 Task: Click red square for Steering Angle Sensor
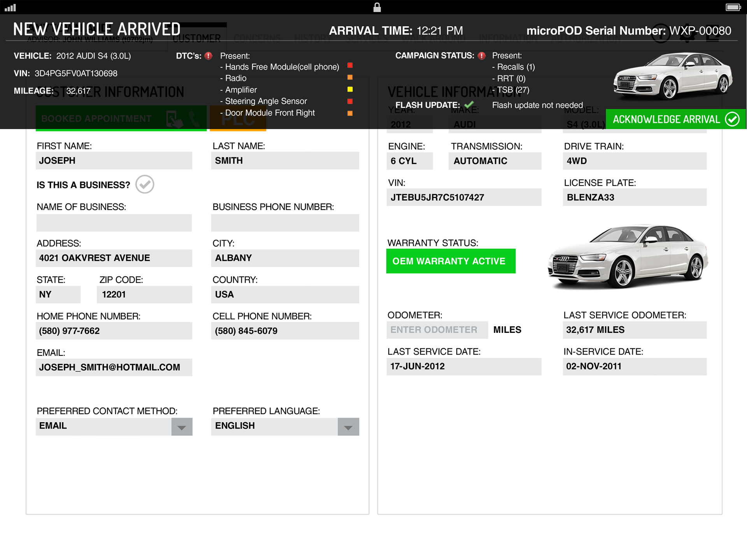(x=350, y=101)
